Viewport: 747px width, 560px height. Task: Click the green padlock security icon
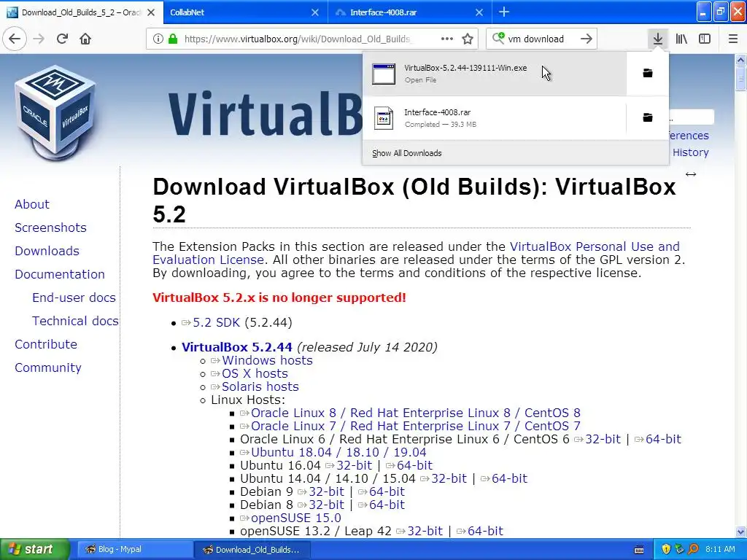point(173,39)
